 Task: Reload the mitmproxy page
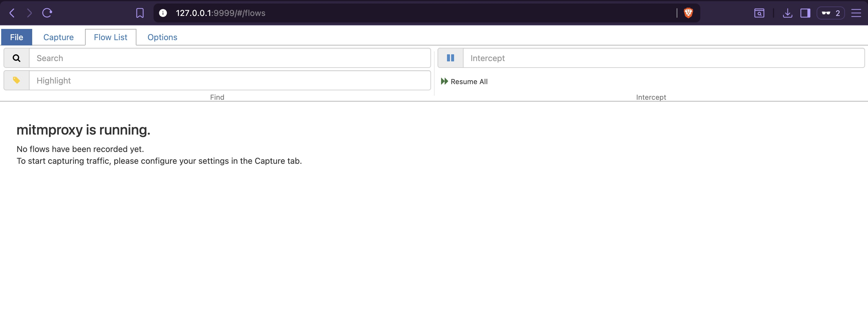(x=47, y=13)
